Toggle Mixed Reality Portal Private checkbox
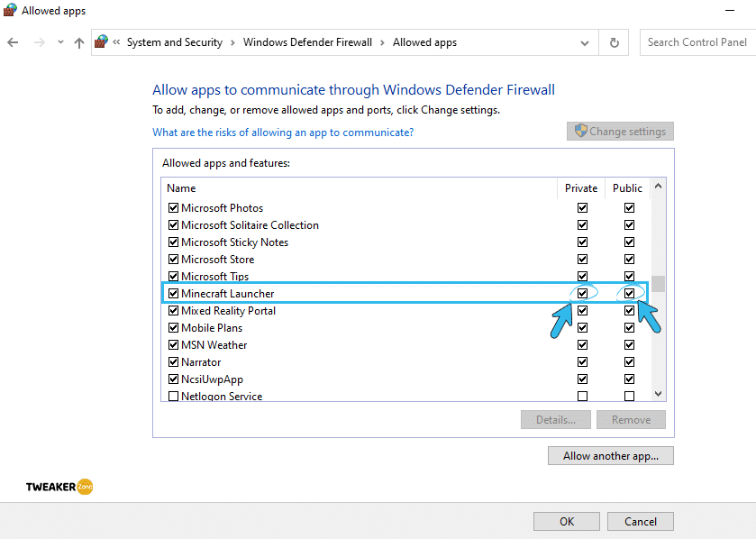Viewport: 756px width, 539px height. [582, 310]
